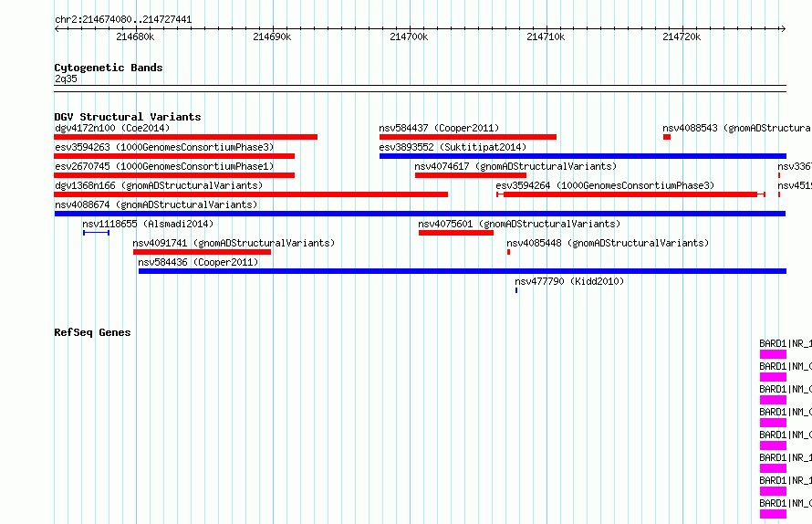The height and width of the screenshot is (524, 812).
Task: Open nsv1118655 (Alsmadi2014) variant
Action: [x=148, y=224]
